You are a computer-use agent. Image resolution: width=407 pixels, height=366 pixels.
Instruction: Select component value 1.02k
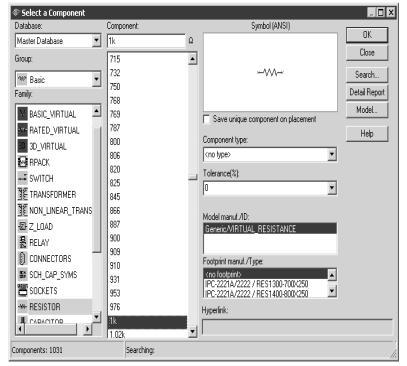coord(117,334)
